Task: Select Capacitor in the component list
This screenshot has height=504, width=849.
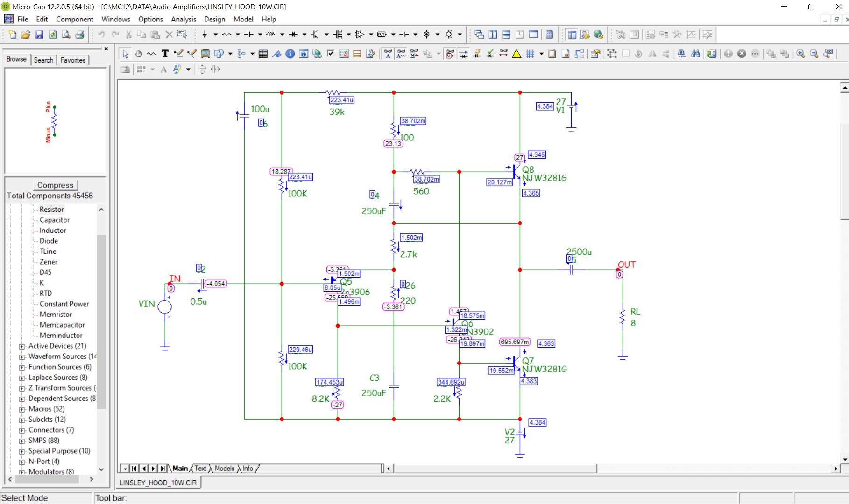Action: (x=55, y=220)
